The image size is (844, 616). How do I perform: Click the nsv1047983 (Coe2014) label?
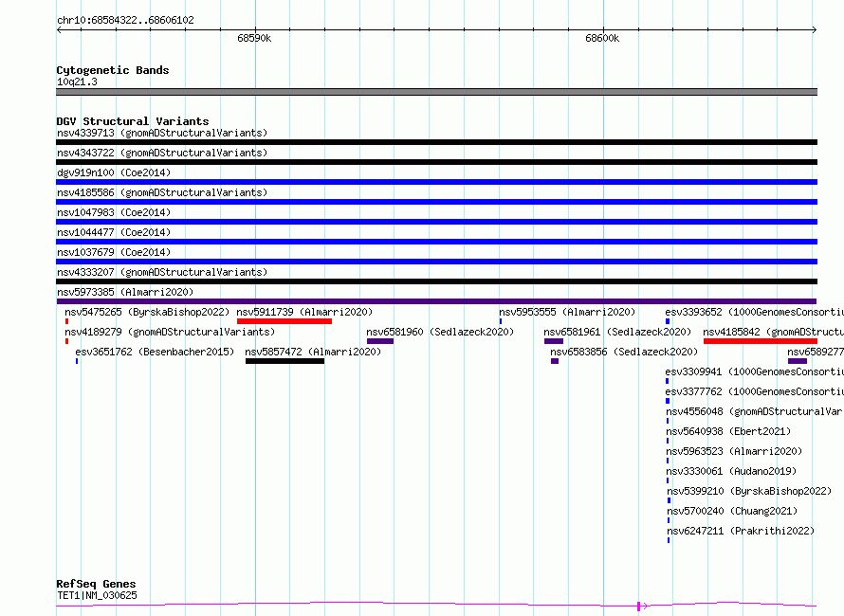coord(114,212)
